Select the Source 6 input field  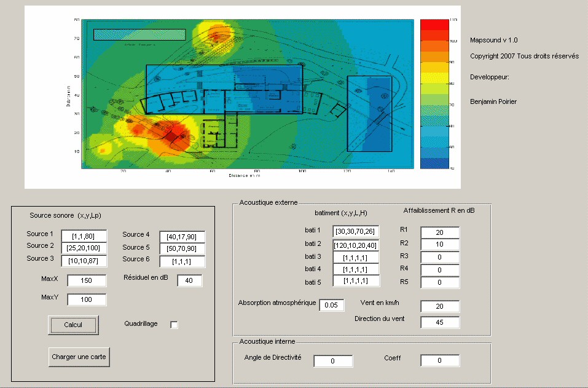[x=182, y=261]
